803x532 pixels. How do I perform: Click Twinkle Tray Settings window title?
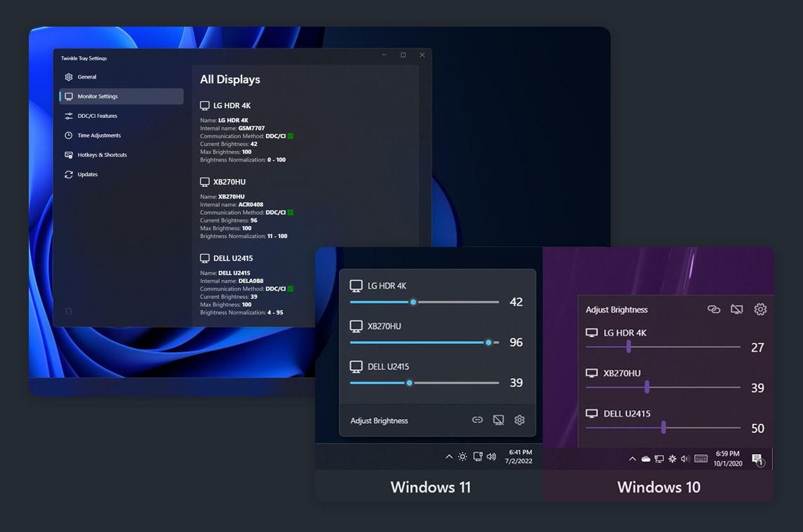click(84, 58)
